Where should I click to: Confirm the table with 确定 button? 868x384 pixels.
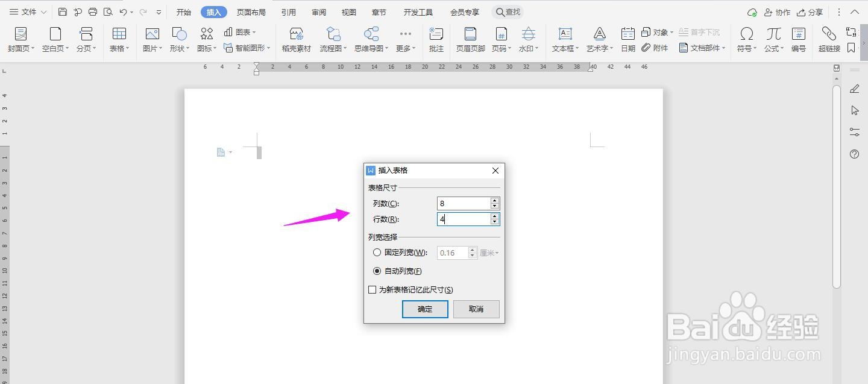pos(425,309)
